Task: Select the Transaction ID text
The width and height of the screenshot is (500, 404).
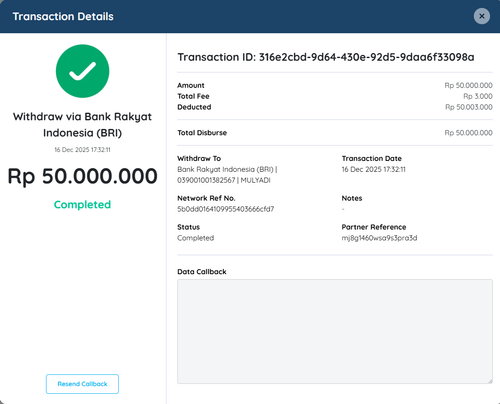Action: (326, 57)
